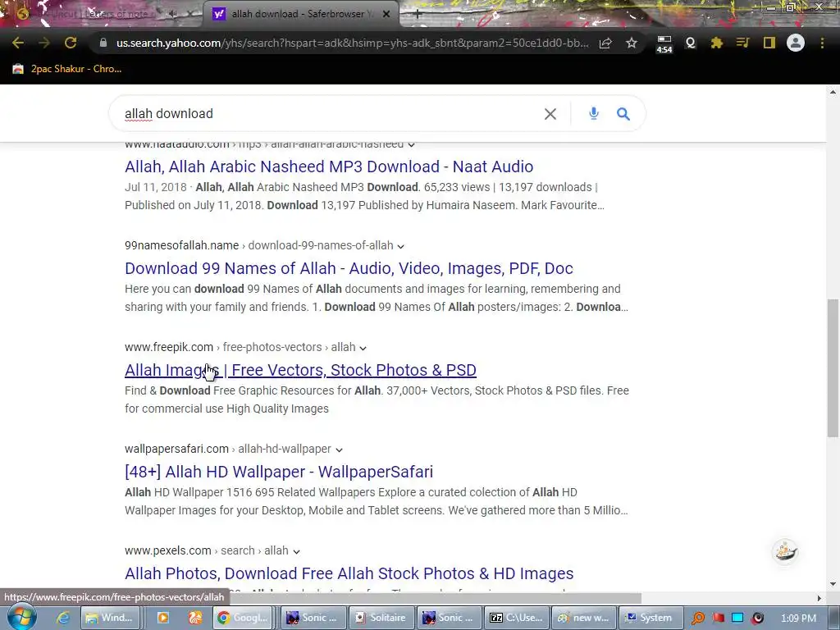Screen dimensions: 840x630
Task: Clear the search box with X
Action: (x=550, y=113)
